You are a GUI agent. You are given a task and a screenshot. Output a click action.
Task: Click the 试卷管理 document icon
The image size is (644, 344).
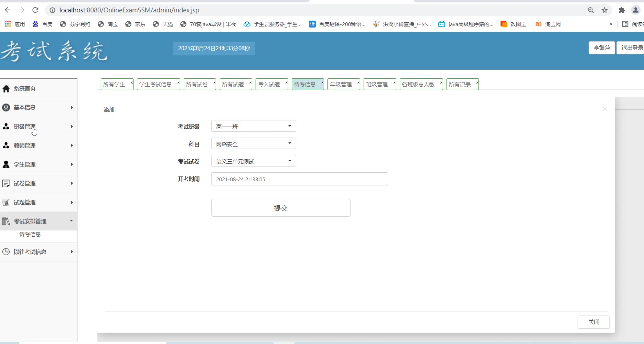pos(6,183)
